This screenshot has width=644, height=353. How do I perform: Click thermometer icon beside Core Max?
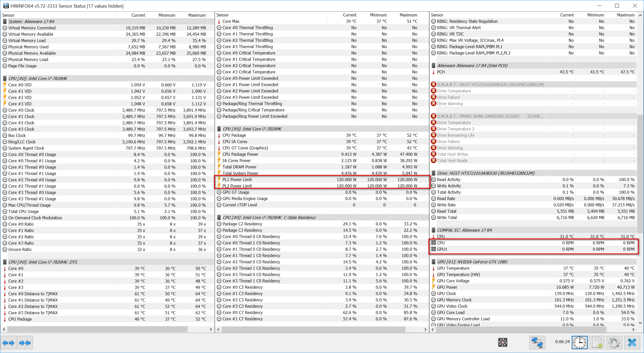click(219, 21)
